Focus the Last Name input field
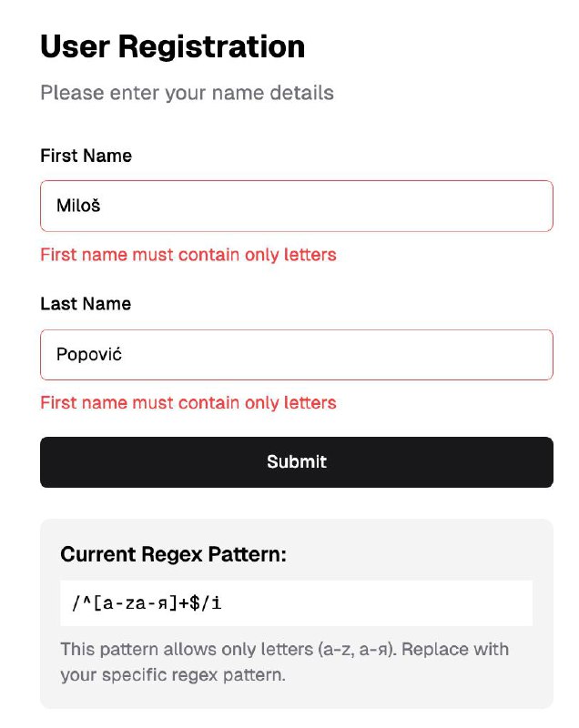 click(296, 355)
